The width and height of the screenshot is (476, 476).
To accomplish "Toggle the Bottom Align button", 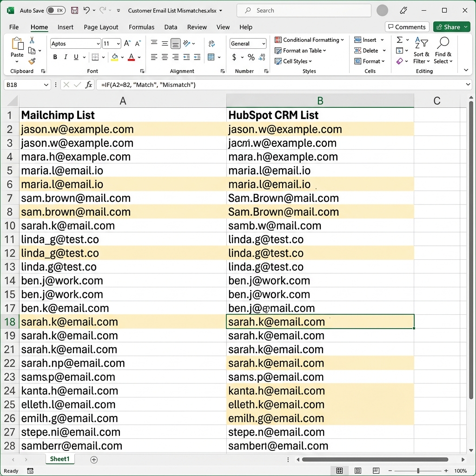I will click(x=175, y=43).
